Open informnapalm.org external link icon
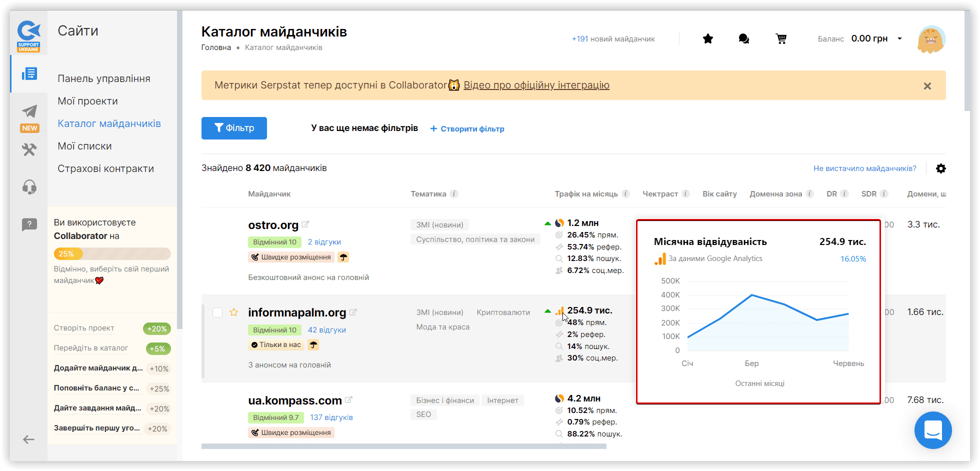The width and height of the screenshot is (980, 471). [x=353, y=312]
